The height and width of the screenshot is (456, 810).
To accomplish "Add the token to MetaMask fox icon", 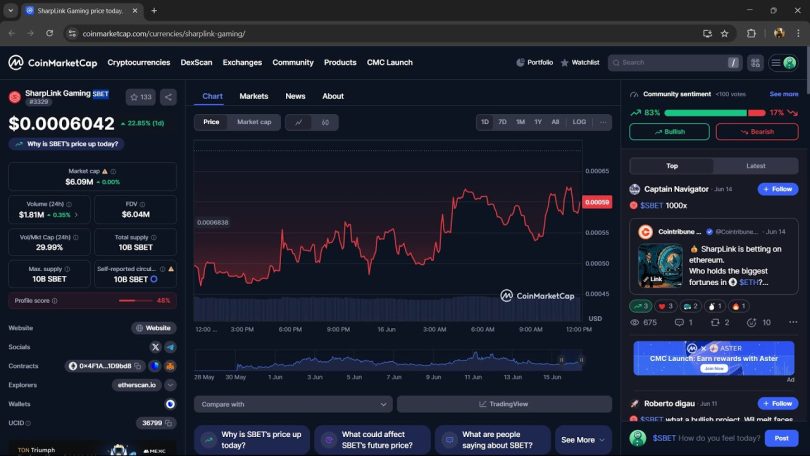I will click(170, 366).
